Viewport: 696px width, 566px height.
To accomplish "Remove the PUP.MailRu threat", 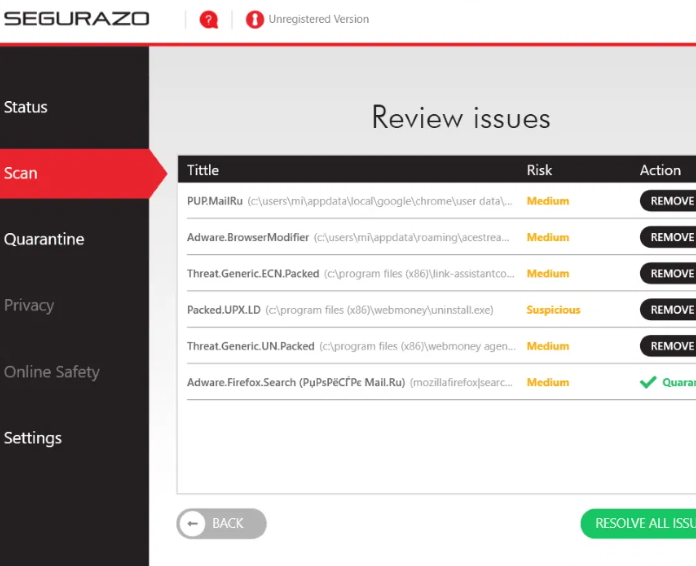I will (x=668, y=201).
